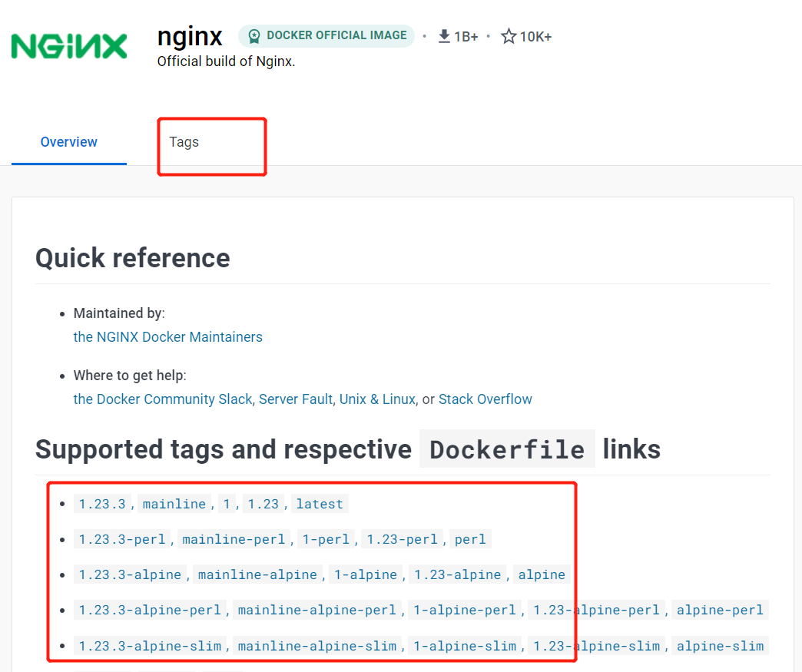Screen dimensions: 802x672
Task: Open the mainline-alpine-slim tag link
Action: pos(317,647)
